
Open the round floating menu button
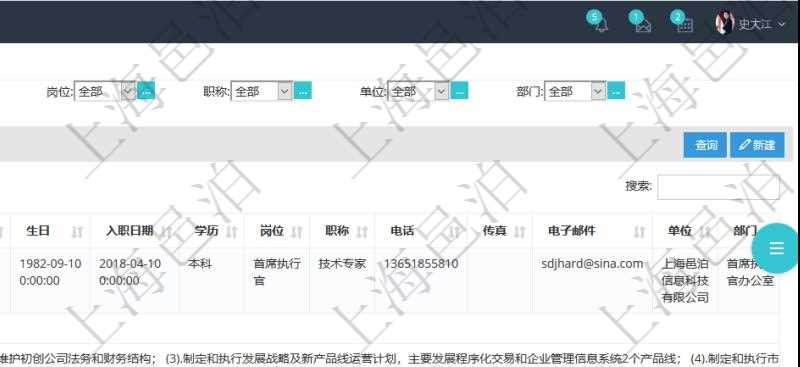tap(776, 248)
